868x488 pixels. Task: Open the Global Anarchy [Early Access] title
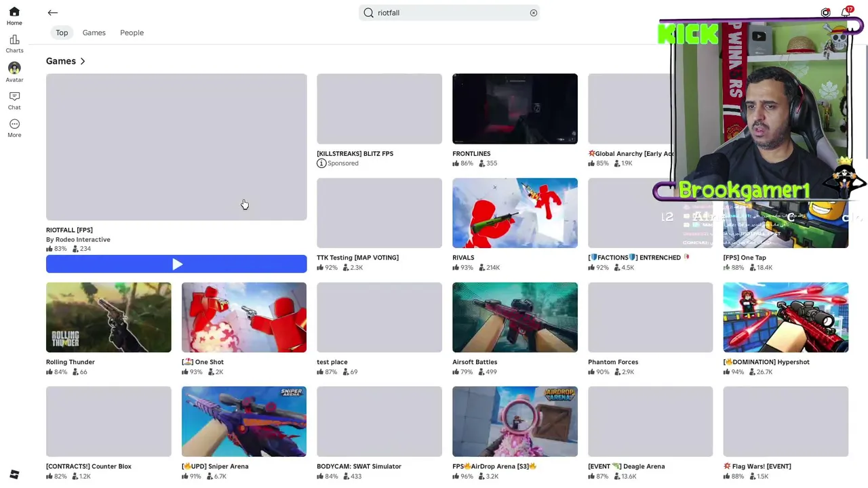[x=631, y=154]
